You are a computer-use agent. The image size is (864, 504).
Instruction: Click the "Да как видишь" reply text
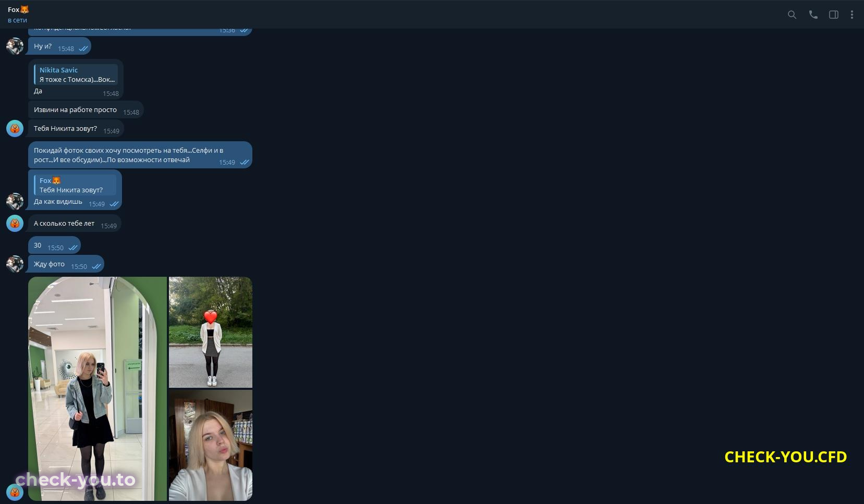coord(58,202)
